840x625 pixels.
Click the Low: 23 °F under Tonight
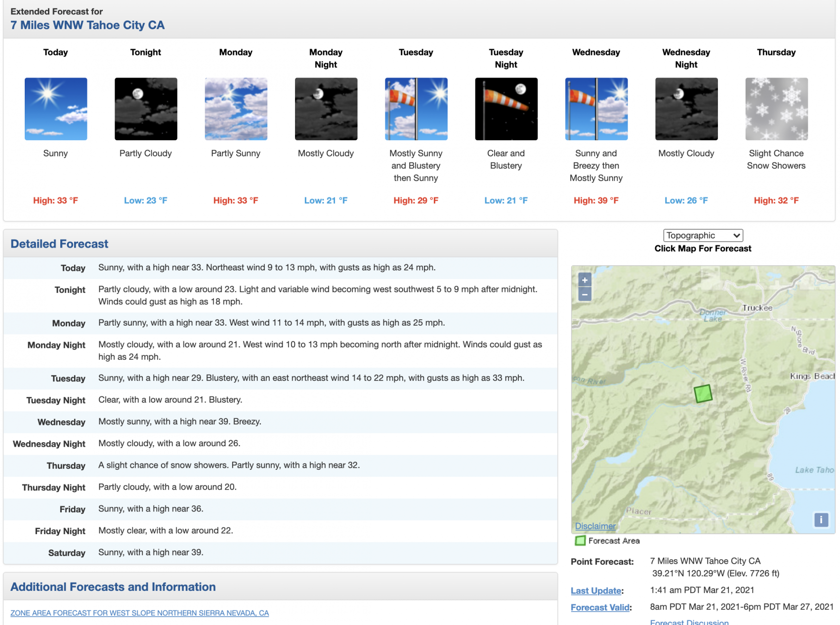146,201
